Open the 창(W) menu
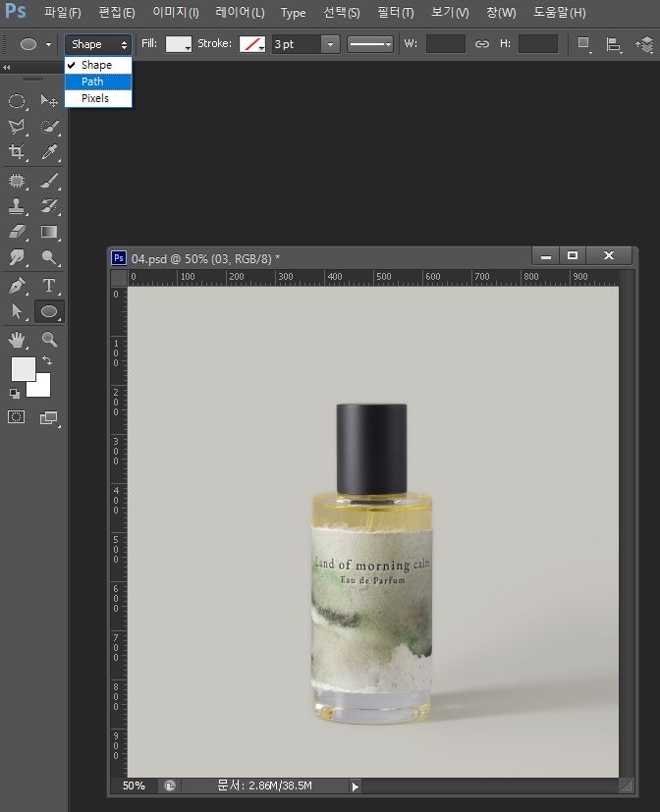Viewport: 660px width, 812px height. pyautogui.click(x=501, y=13)
